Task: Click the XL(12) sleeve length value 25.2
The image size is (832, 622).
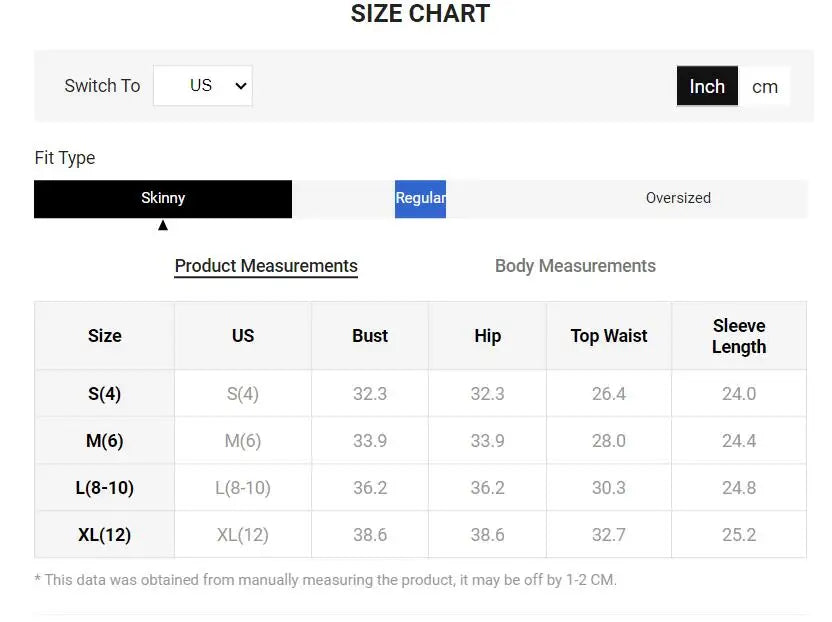Action: click(739, 535)
